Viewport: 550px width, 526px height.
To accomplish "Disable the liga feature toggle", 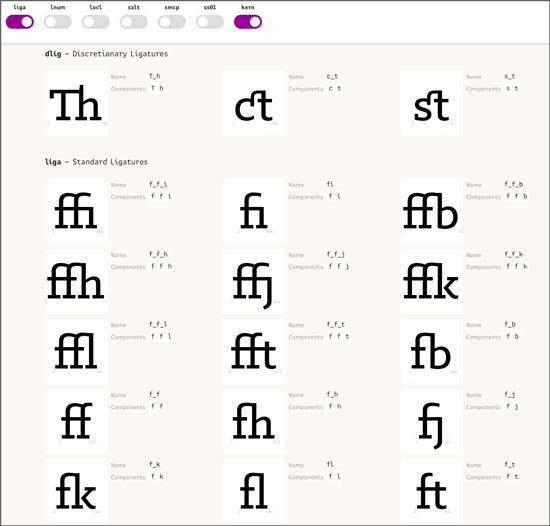I will (x=20, y=22).
